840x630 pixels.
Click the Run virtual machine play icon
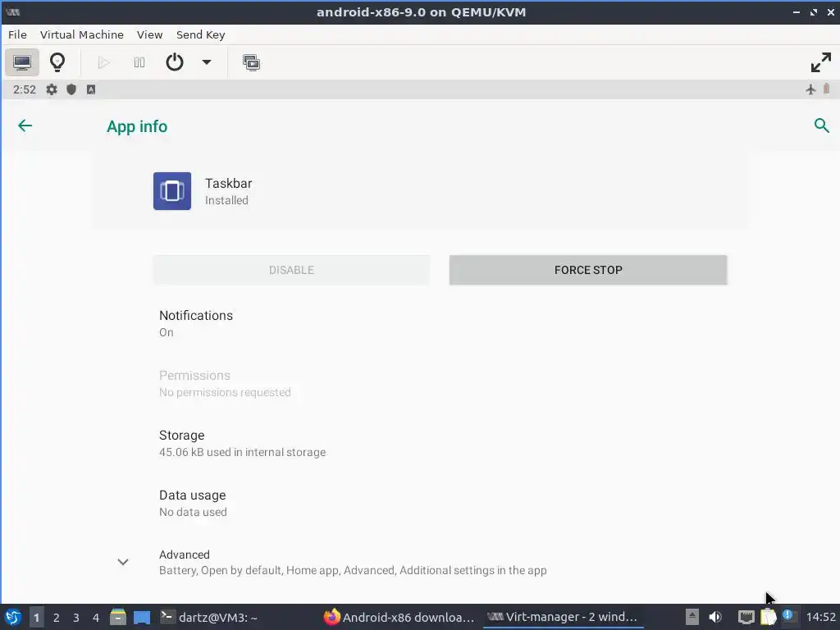coord(104,62)
